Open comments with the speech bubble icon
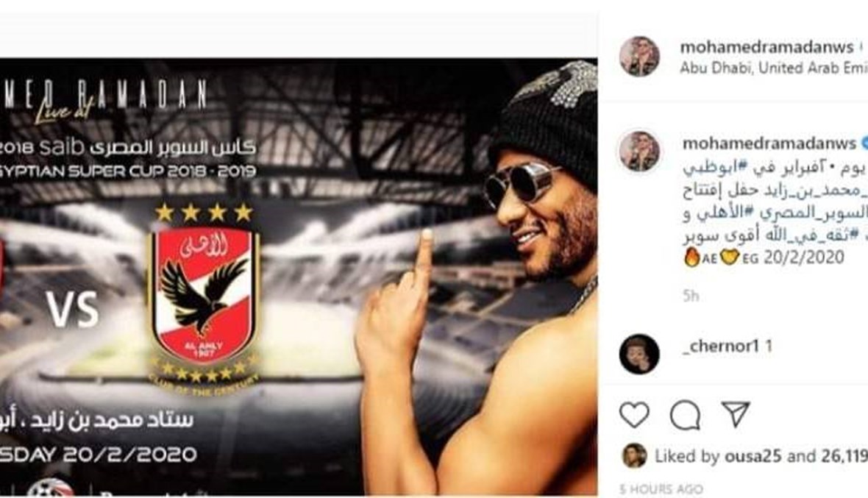The image size is (868, 498). (x=686, y=414)
